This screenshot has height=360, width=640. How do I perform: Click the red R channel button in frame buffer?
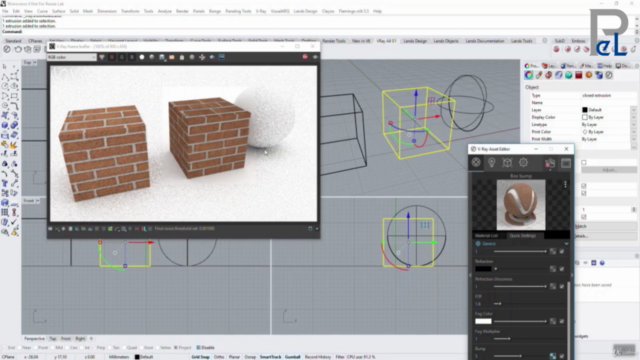click(x=112, y=57)
